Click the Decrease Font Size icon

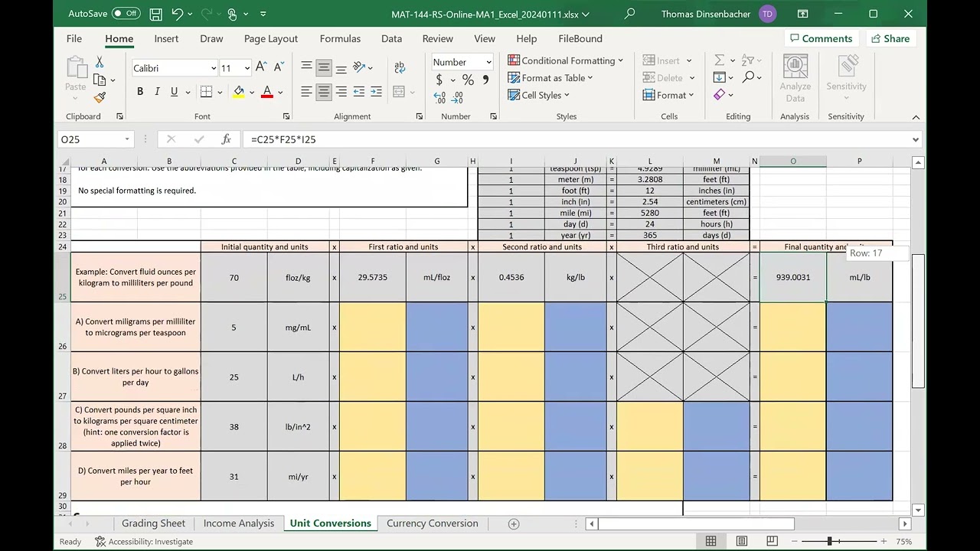278,67
